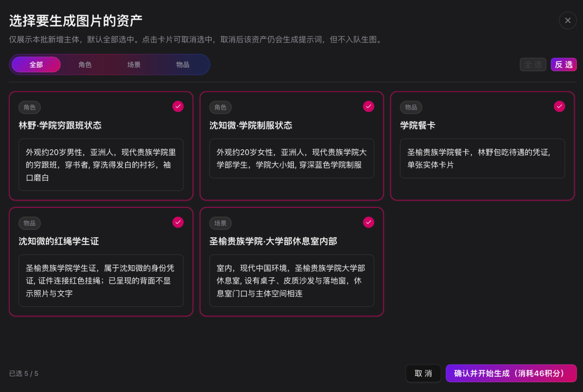The image size is (583, 392).
Task: Switch to the 角色 tab
Action: tap(85, 65)
